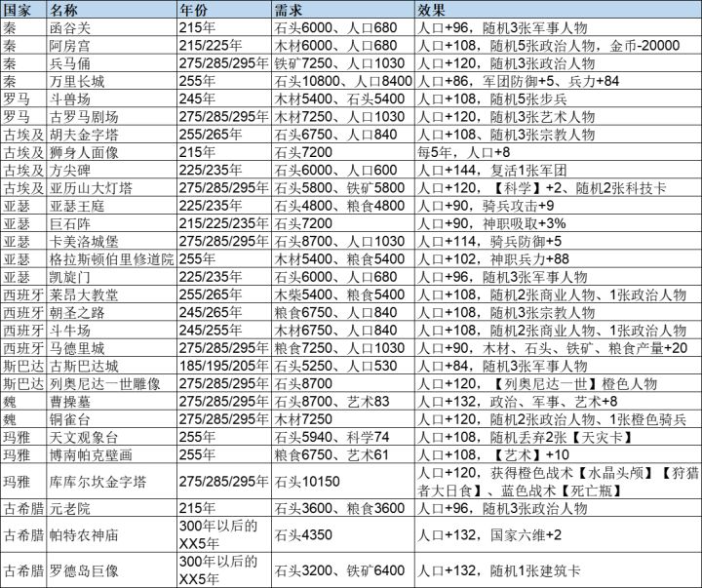Viewport: 702px width, 588px height.
Task: Click the effect '人口+102，神职兵力+88'
Action: 558,259
